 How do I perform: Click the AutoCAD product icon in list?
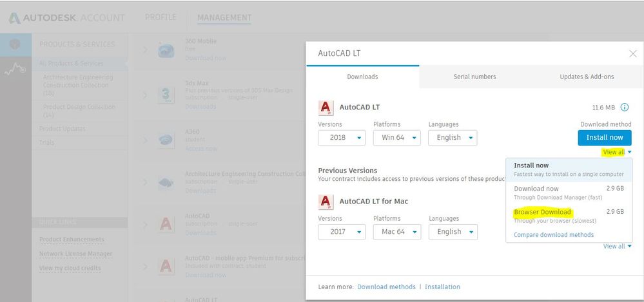tap(166, 225)
